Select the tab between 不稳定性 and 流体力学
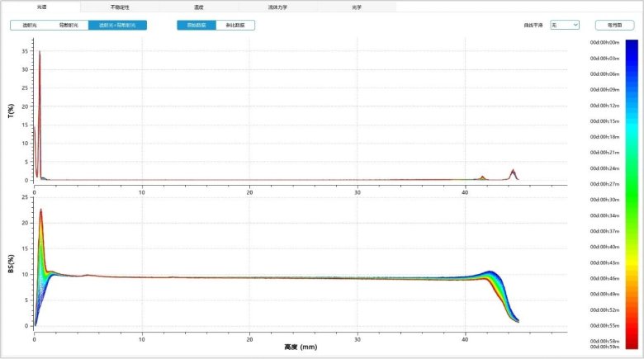This screenshot has width=644, height=359. (199, 7)
